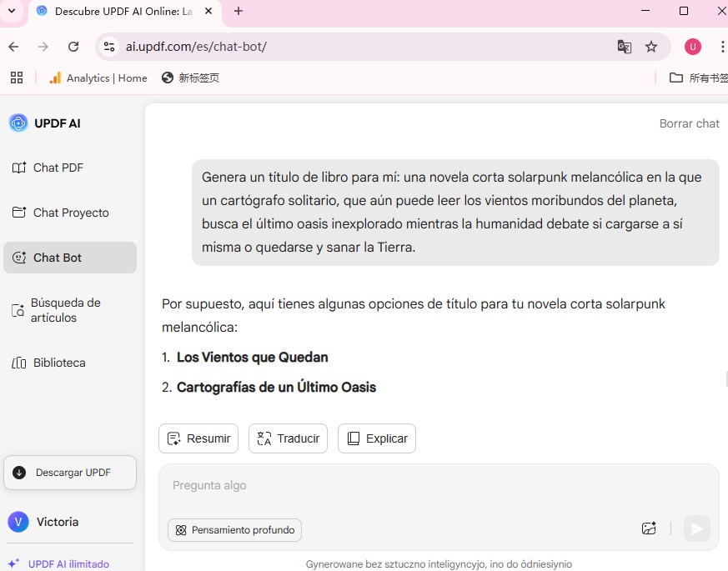Viewport: 728px width, 571px height.
Task: Click the image upload icon
Action: (649, 528)
